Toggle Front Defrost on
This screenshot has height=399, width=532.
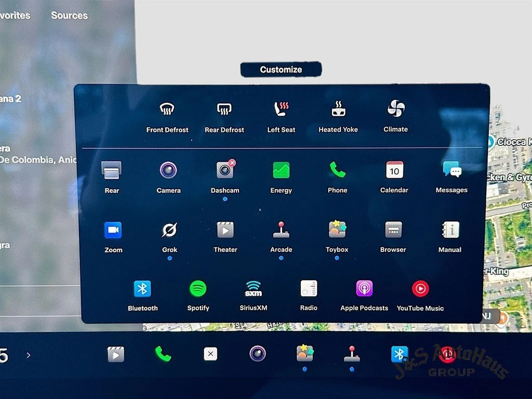(167, 110)
